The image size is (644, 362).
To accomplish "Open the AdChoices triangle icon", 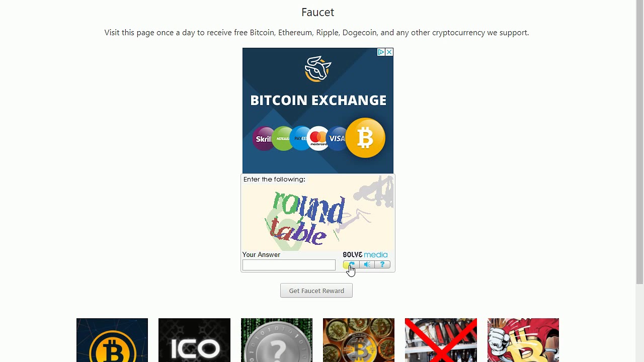I will [x=381, y=52].
